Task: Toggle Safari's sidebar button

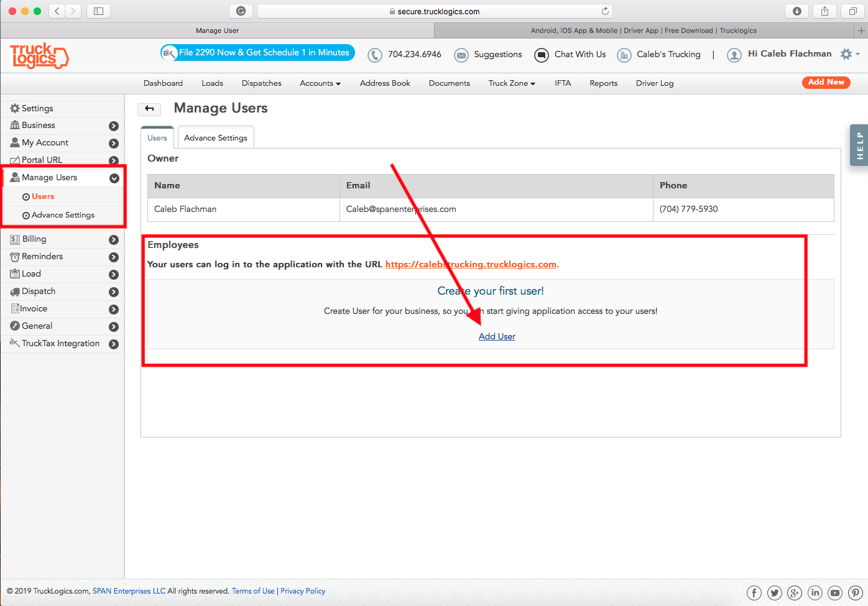Action: point(98,11)
